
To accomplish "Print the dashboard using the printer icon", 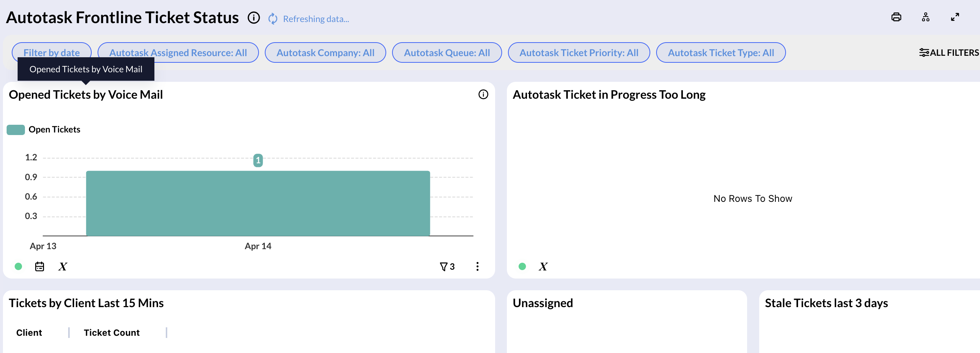I will click(896, 17).
